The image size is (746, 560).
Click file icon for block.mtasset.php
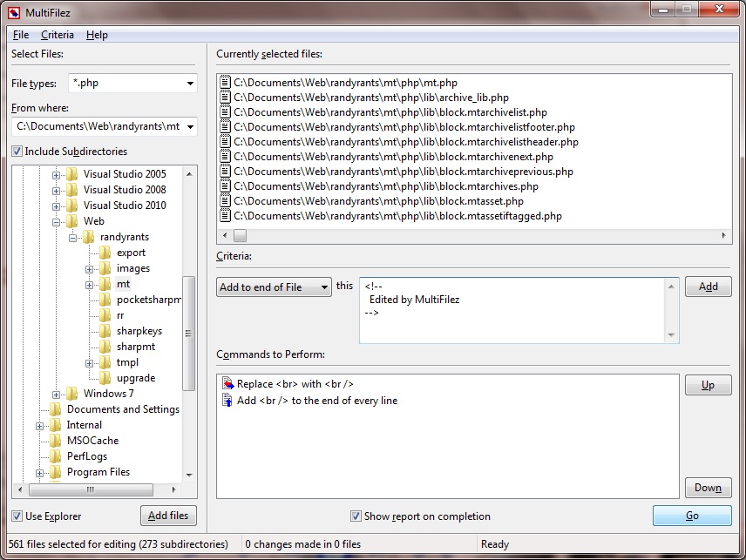coord(225,200)
